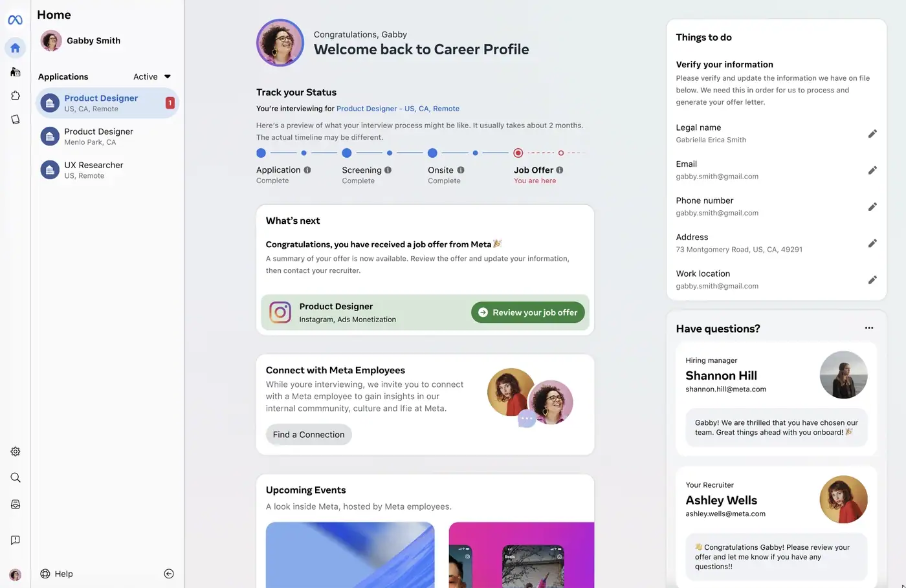Viewport: 906px width, 588px height.
Task: Click the Help link in sidebar
Action: tap(63, 574)
